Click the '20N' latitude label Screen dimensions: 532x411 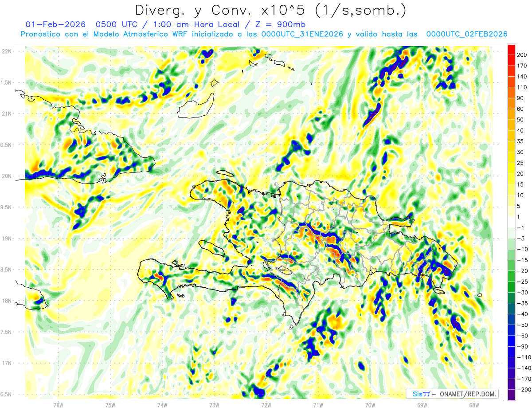coord(7,176)
